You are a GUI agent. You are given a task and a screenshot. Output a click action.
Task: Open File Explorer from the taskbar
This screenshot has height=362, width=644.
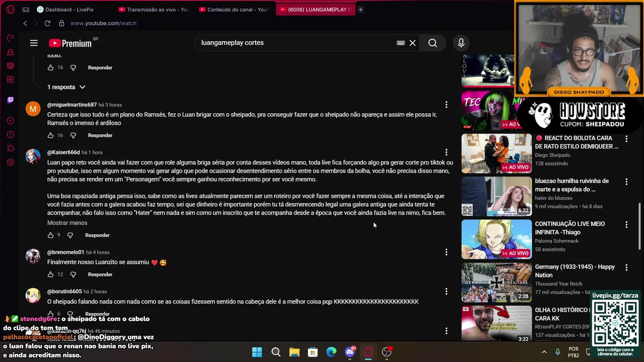click(294, 352)
